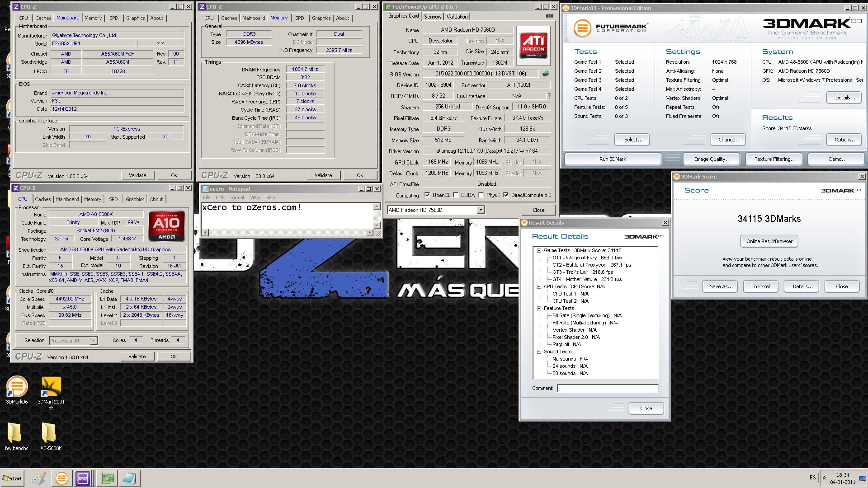This screenshot has height=488, width=868.
Task: Click Result Details window title icon
Action: point(524,223)
